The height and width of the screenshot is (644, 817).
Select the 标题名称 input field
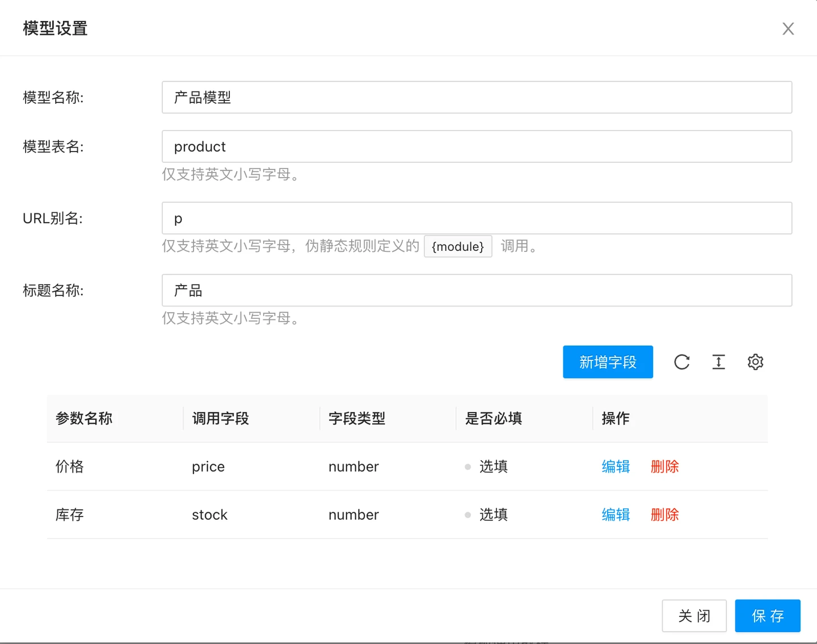pos(477,291)
